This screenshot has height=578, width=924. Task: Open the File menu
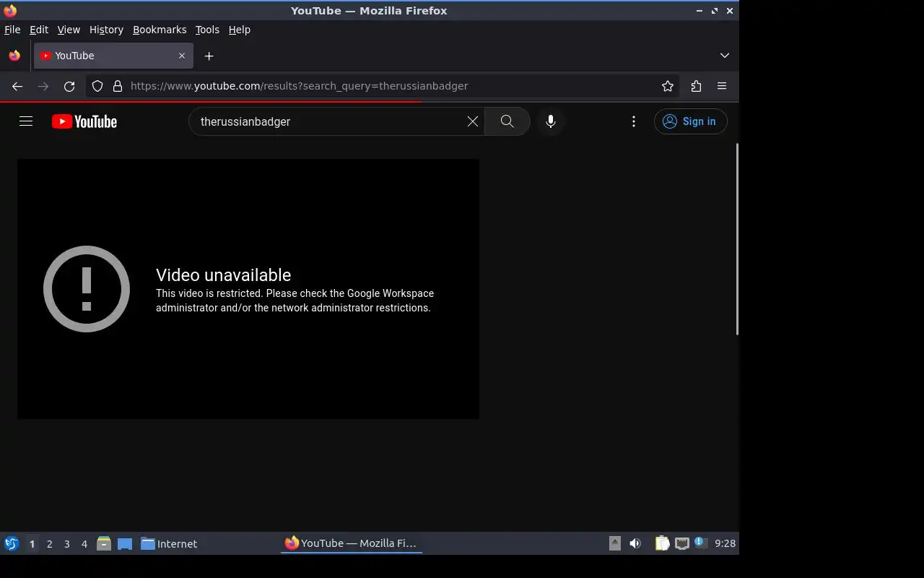12,30
